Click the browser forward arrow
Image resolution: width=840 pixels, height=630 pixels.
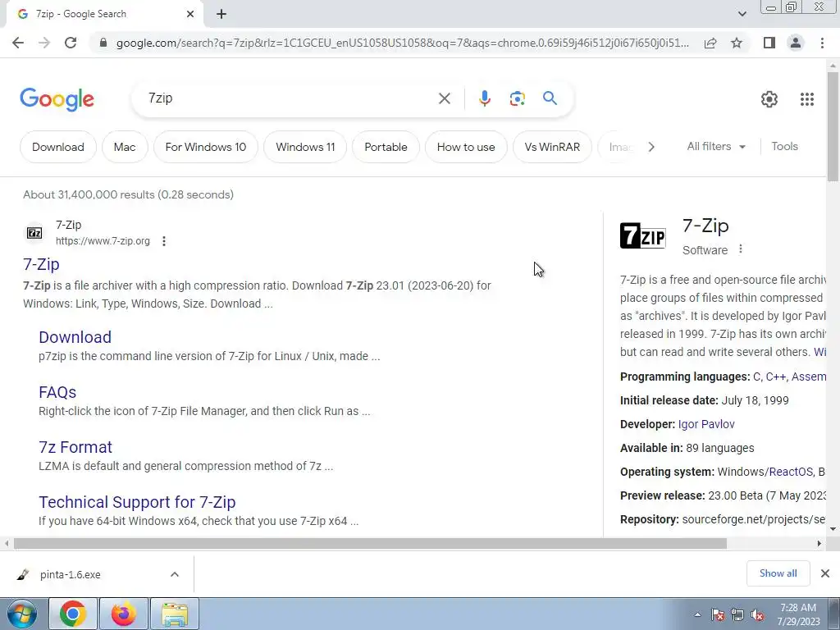tap(44, 43)
